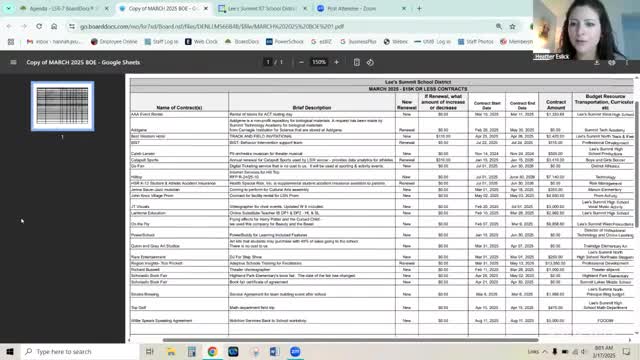Open a new browser tab
This screenshot has width=640, height=360.
coord(419,8)
